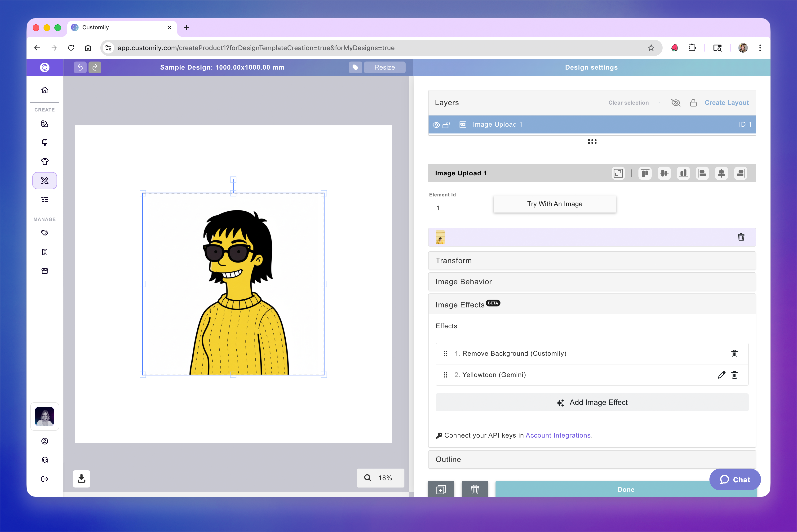Open the Account Integrations link
The height and width of the screenshot is (532, 797).
(558, 435)
